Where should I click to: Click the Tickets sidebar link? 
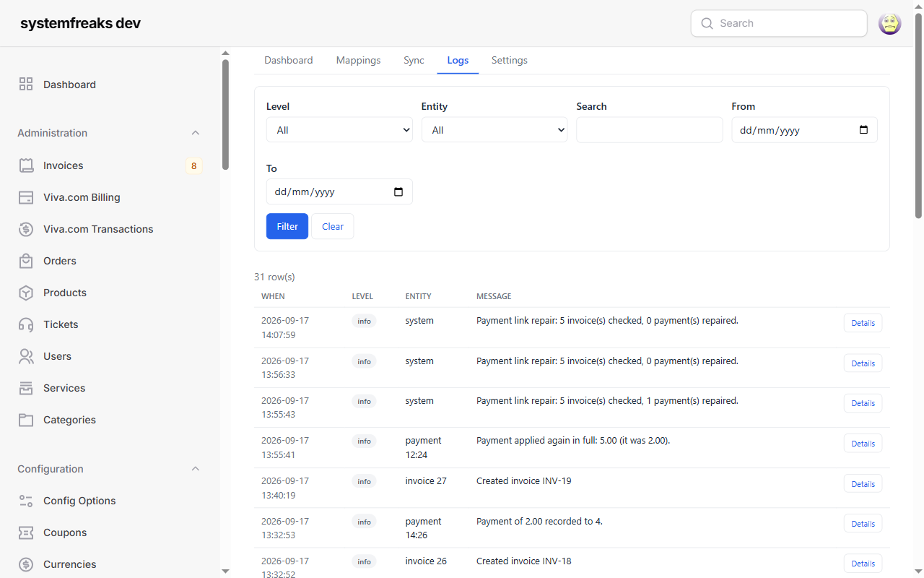[61, 324]
